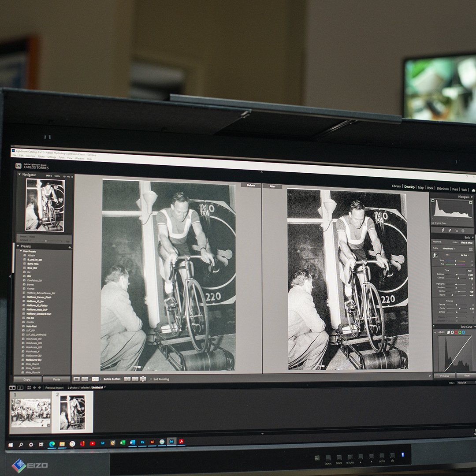Click the Reset button

click(467, 376)
